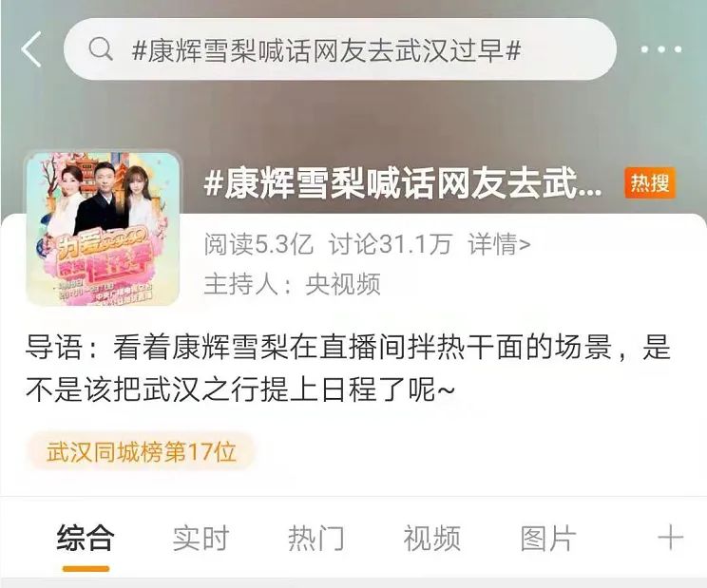Click the 武汉同城榜第17位 ranking tag
707x588 pixels.
coord(142,452)
